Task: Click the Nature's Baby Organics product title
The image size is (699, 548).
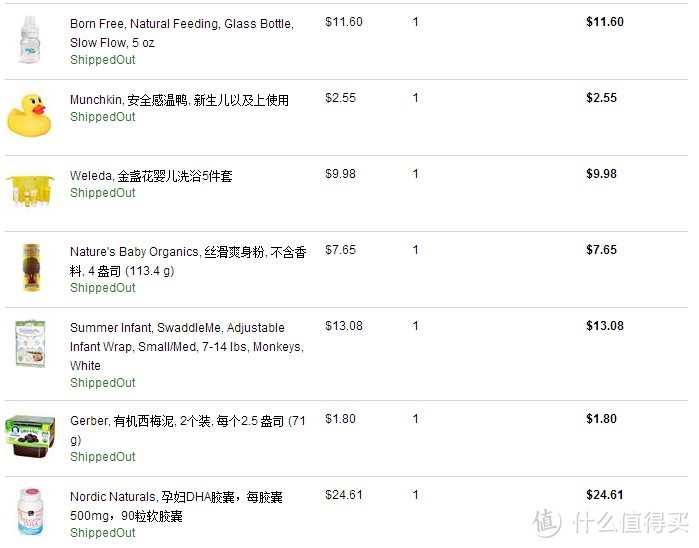Action: (187, 261)
